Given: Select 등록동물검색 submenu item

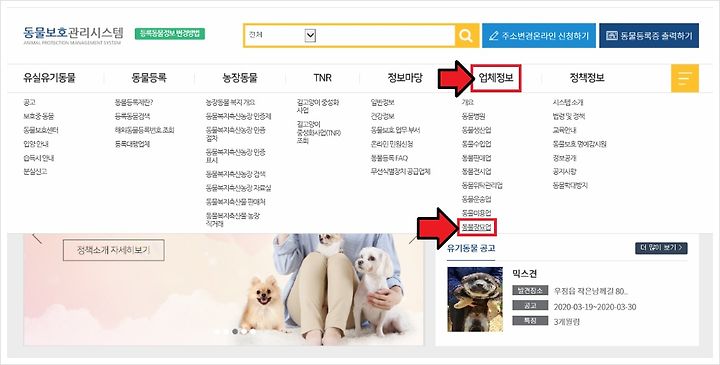Looking at the screenshot, I should [132, 117].
